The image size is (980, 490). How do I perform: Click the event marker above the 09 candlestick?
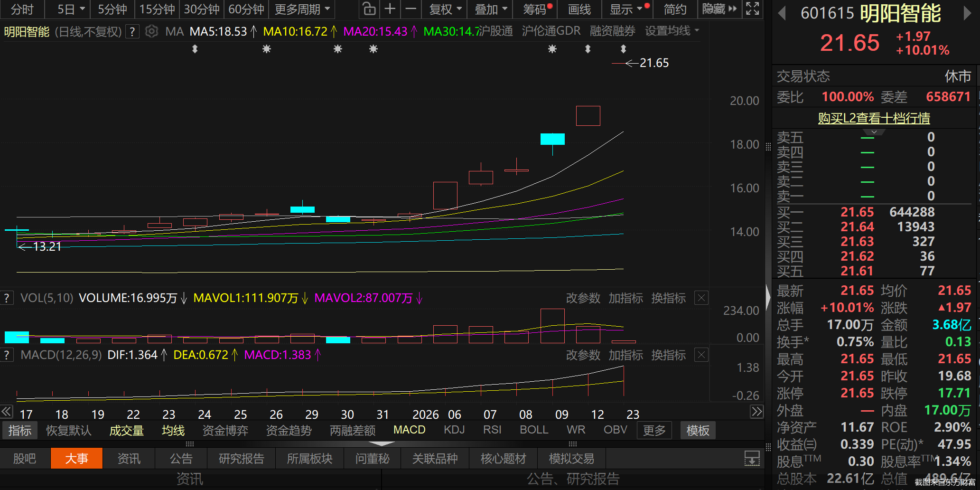click(552, 49)
